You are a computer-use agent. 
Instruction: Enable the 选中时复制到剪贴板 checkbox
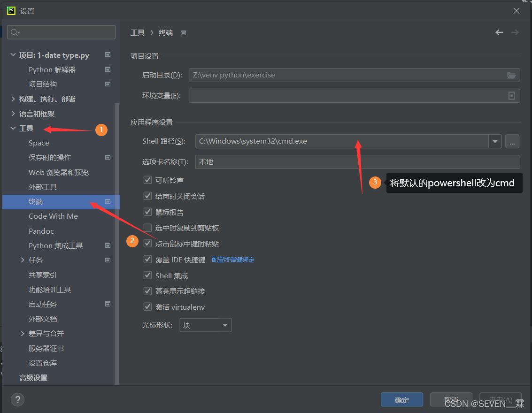pyautogui.click(x=147, y=227)
